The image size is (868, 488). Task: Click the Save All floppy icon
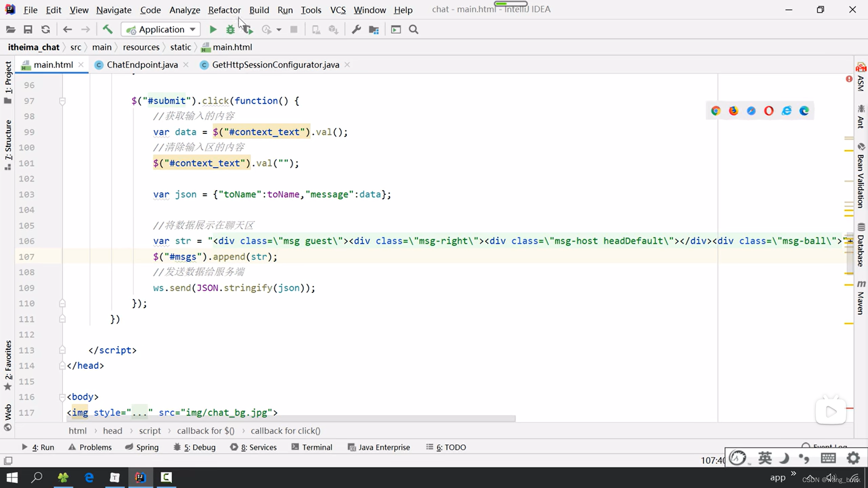28,29
